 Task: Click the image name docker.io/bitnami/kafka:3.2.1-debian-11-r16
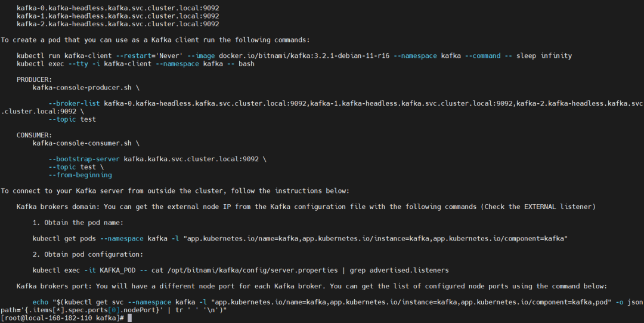[x=304, y=56]
